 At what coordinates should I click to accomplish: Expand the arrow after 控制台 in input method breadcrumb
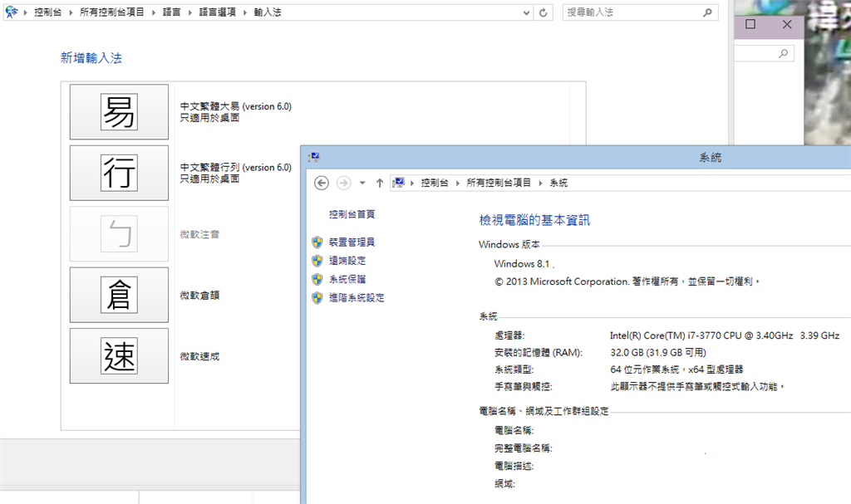(x=71, y=12)
